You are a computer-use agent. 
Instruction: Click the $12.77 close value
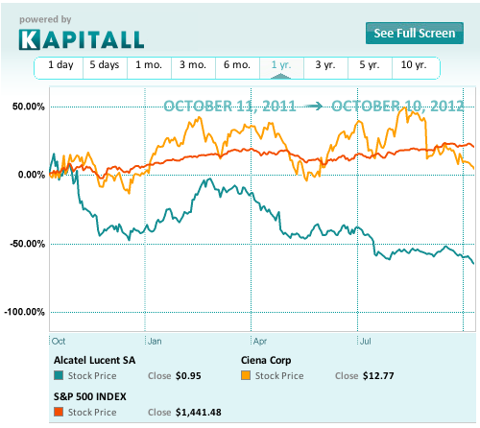pyautogui.click(x=378, y=376)
